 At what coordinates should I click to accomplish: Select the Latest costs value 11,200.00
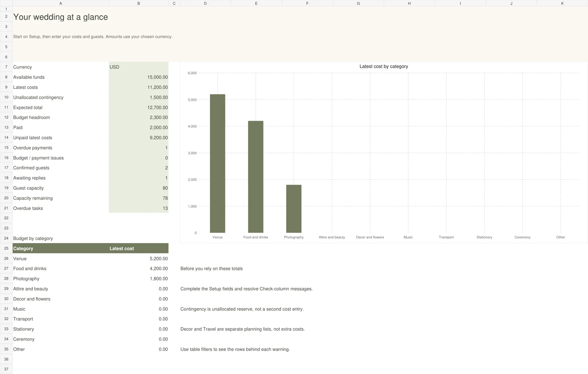(139, 87)
